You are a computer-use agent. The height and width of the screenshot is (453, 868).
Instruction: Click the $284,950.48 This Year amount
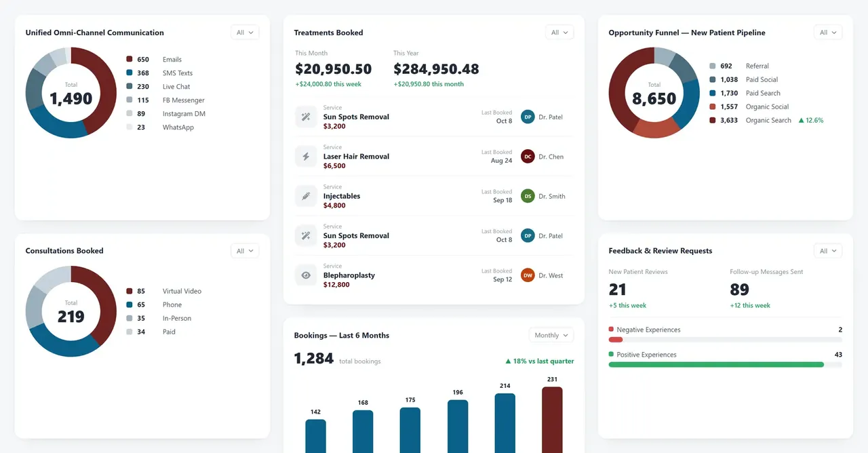pos(436,69)
